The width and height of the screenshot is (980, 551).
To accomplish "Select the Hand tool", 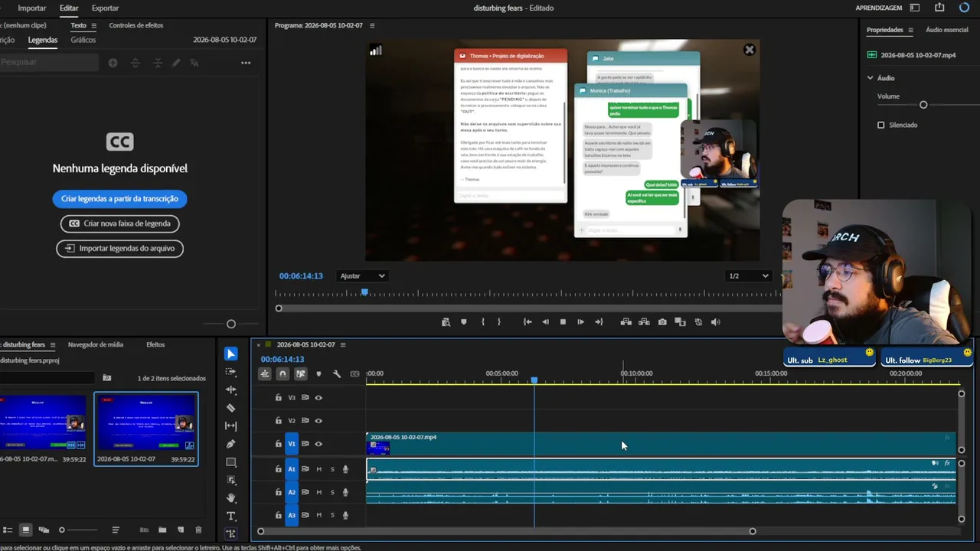I will (x=231, y=498).
